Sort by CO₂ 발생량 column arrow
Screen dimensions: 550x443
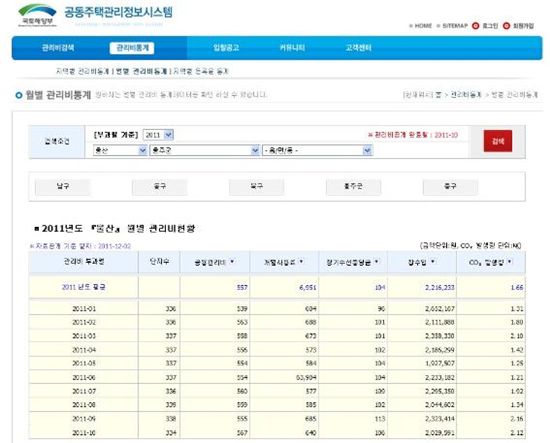[x=509, y=262]
